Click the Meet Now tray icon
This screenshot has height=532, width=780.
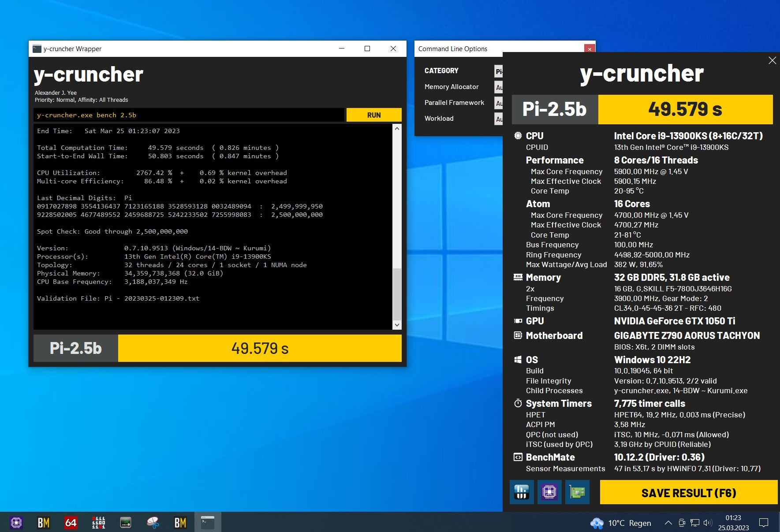pyautogui.click(x=682, y=523)
